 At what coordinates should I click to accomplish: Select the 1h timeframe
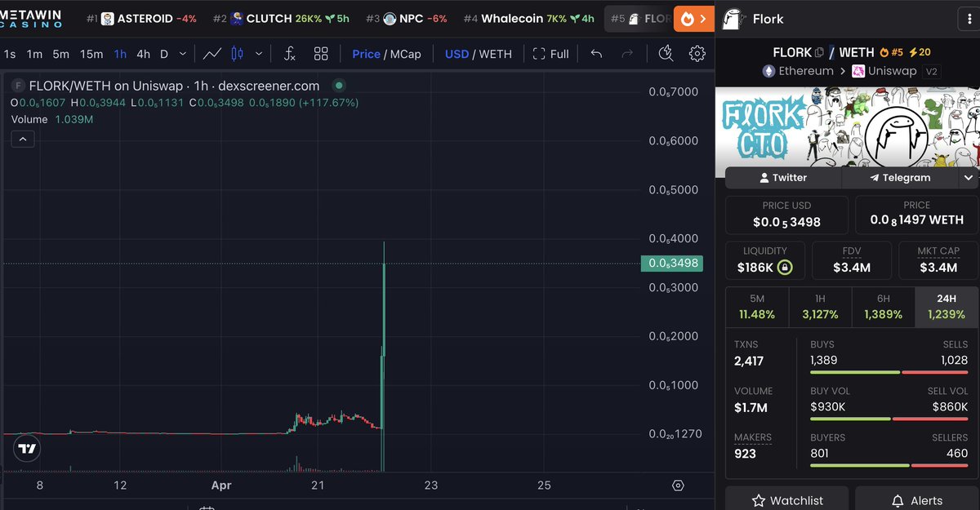tap(120, 54)
